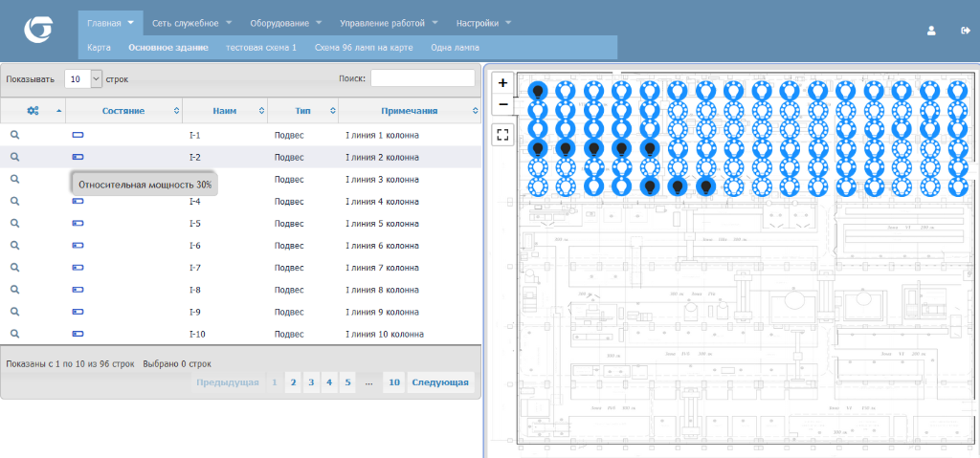Click the Поиск search input field
The width and height of the screenshot is (980, 458).
click(x=422, y=78)
